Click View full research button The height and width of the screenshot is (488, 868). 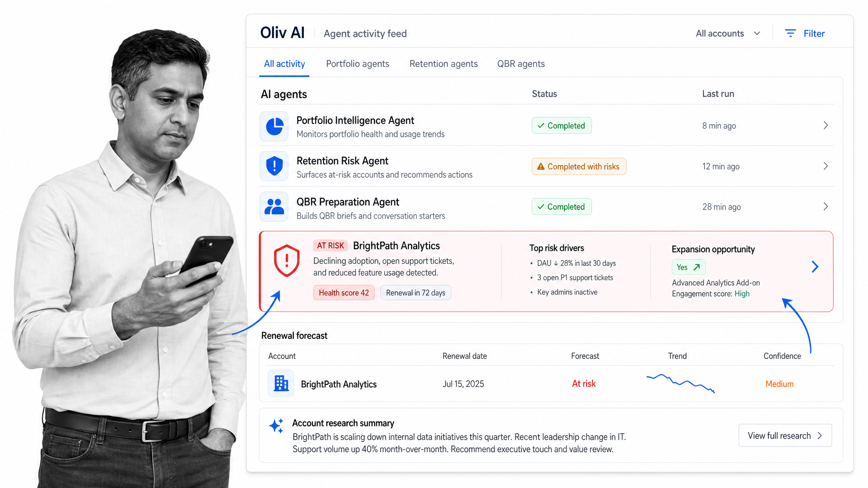pos(785,435)
